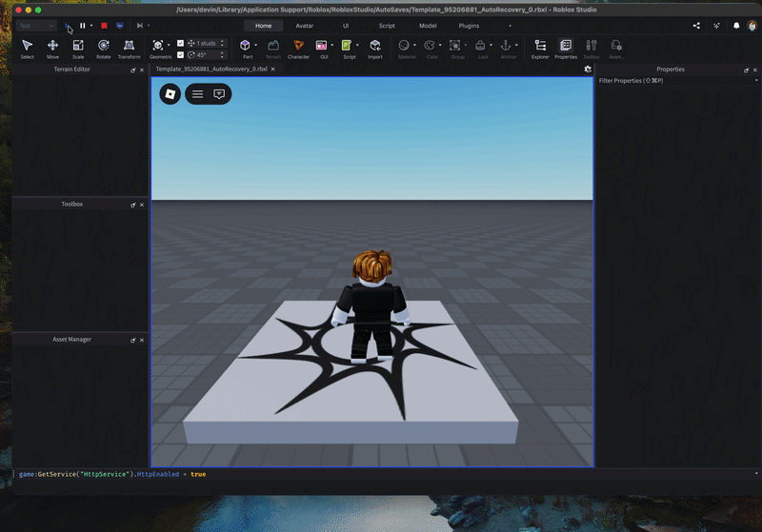Open the Material picker icon
This screenshot has height=532, width=762.
[404, 46]
